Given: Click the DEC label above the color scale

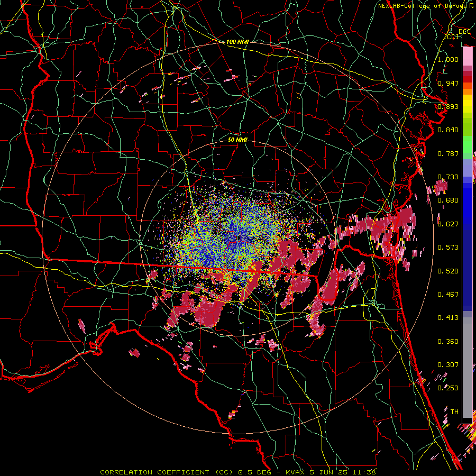Looking at the screenshot, I should (464, 31).
